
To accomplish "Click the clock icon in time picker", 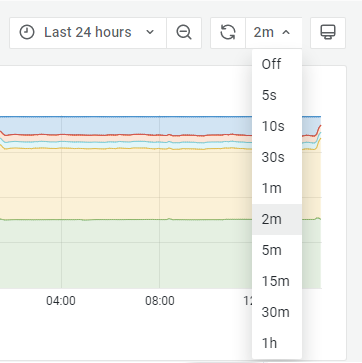I will (27, 33).
